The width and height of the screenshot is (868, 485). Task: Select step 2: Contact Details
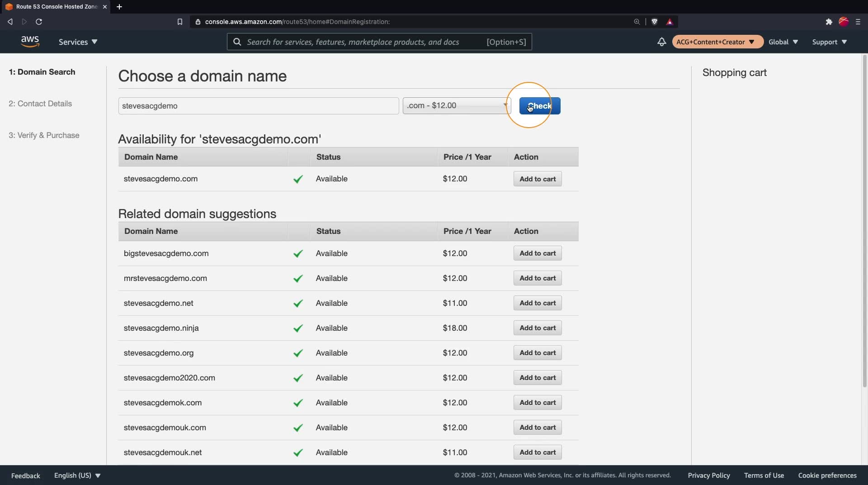(x=40, y=104)
